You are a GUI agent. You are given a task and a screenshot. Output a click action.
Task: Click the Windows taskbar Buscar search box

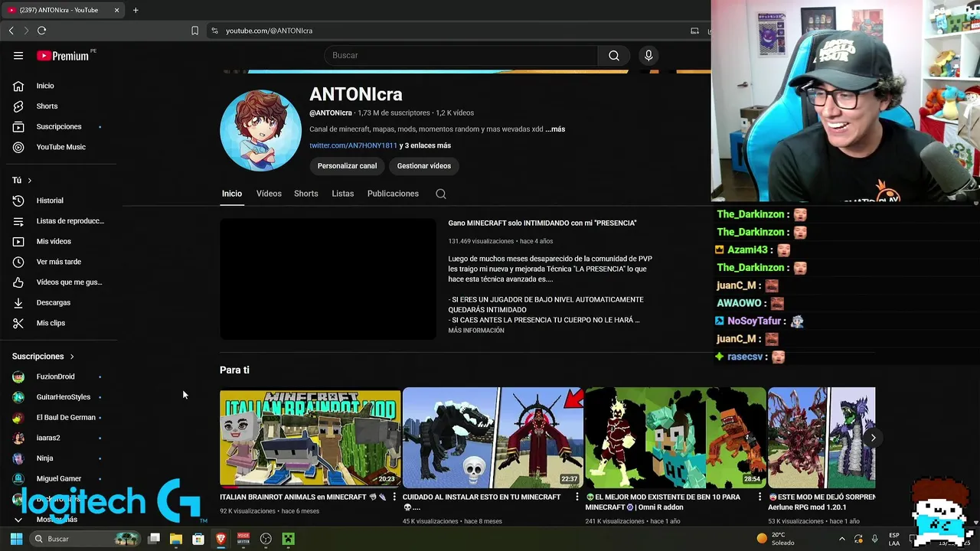[86, 539]
